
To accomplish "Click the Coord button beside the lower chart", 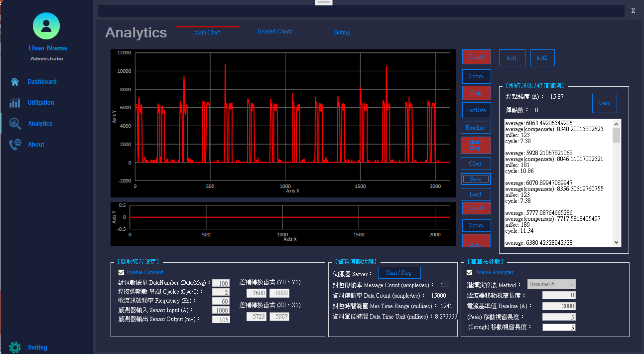I will pyautogui.click(x=476, y=208).
